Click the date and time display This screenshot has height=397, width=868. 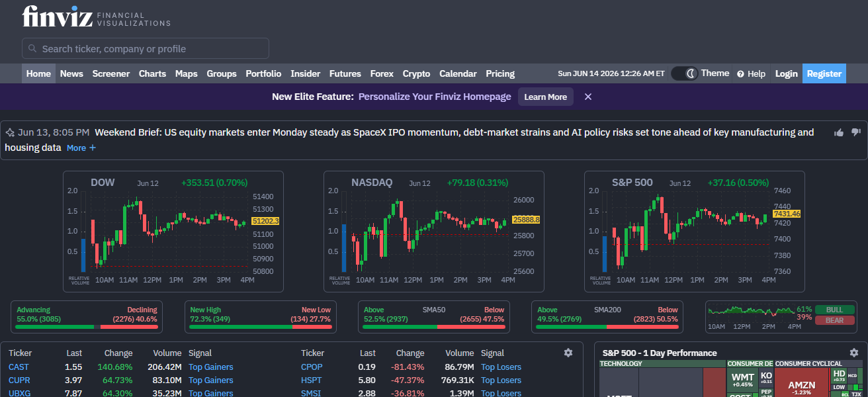coord(611,74)
